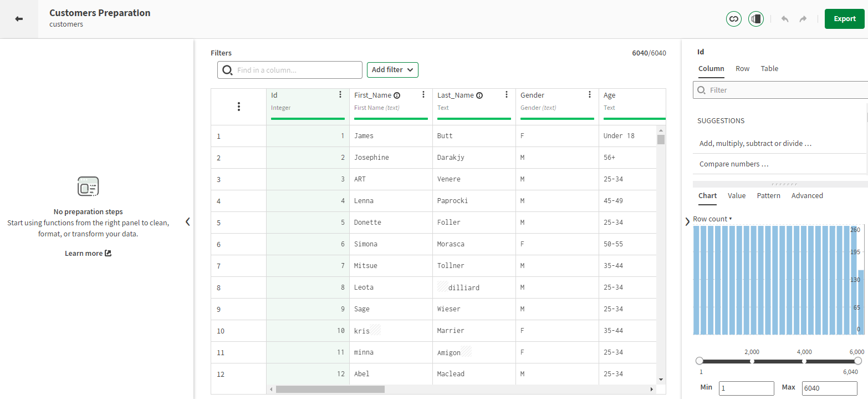The height and width of the screenshot is (399, 868).
Task: Open the Row count dropdown
Action: click(712, 219)
